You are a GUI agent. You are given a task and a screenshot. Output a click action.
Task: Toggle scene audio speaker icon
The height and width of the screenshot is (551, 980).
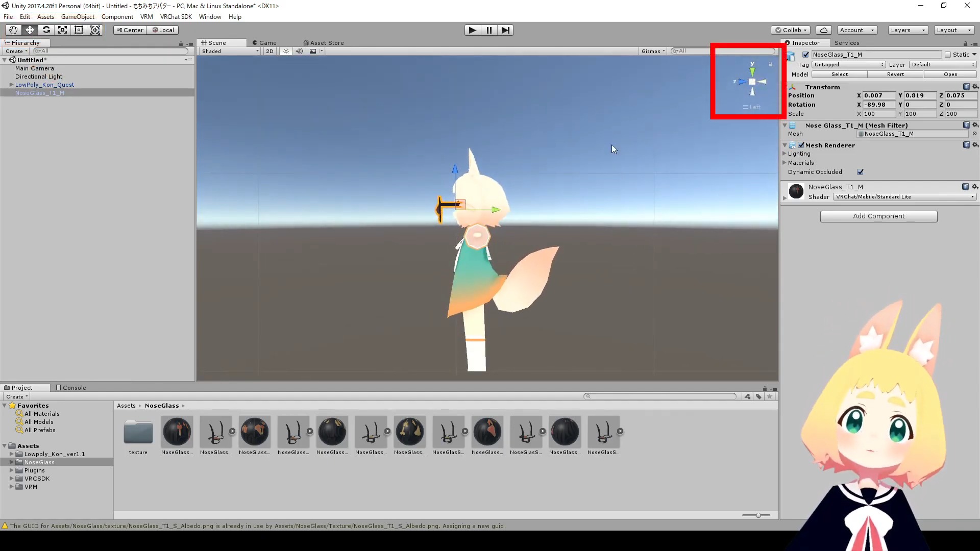tap(299, 51)
